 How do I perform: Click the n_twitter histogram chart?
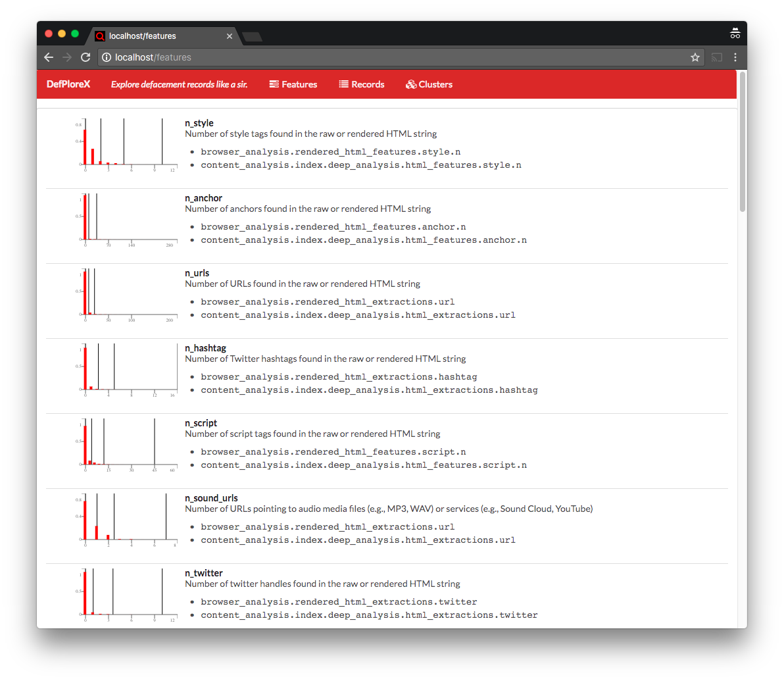126,595
